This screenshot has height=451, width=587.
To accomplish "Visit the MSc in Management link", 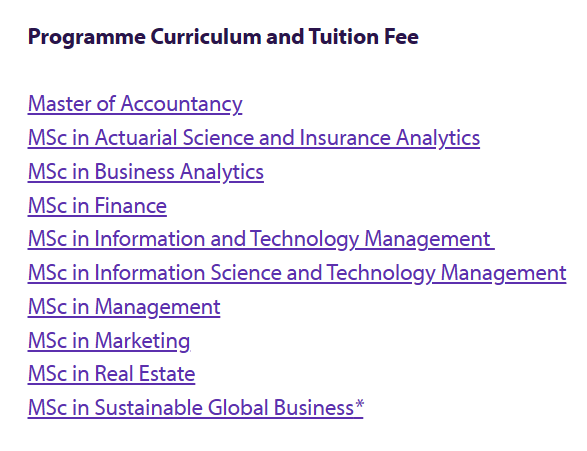I will (124, 307).
